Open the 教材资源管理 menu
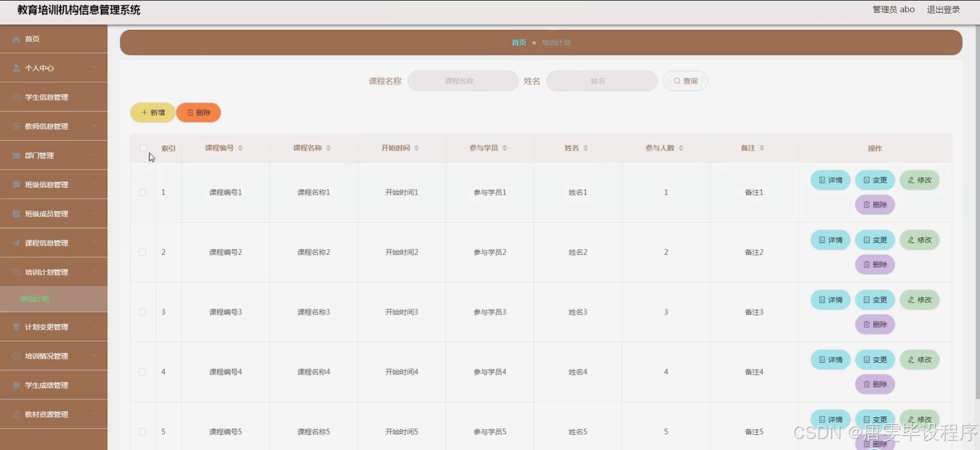Viewport: 980px width, 450px height. click(x=54, y=414)
